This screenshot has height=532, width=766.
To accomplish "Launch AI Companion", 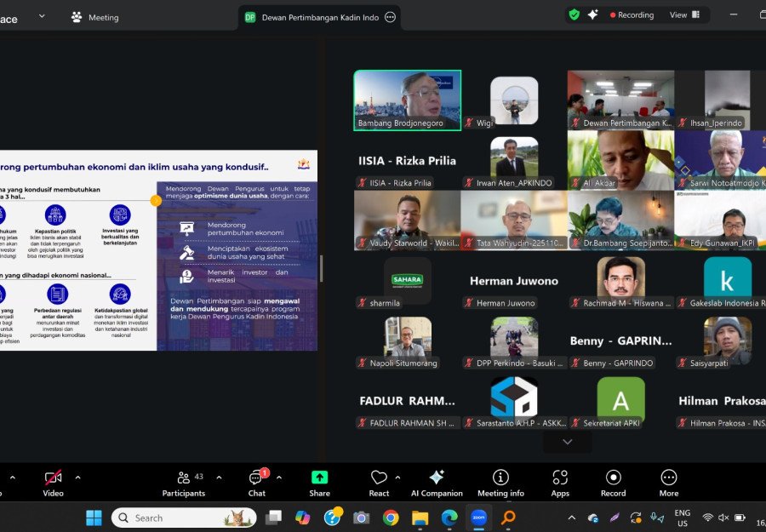I will 437,482.
